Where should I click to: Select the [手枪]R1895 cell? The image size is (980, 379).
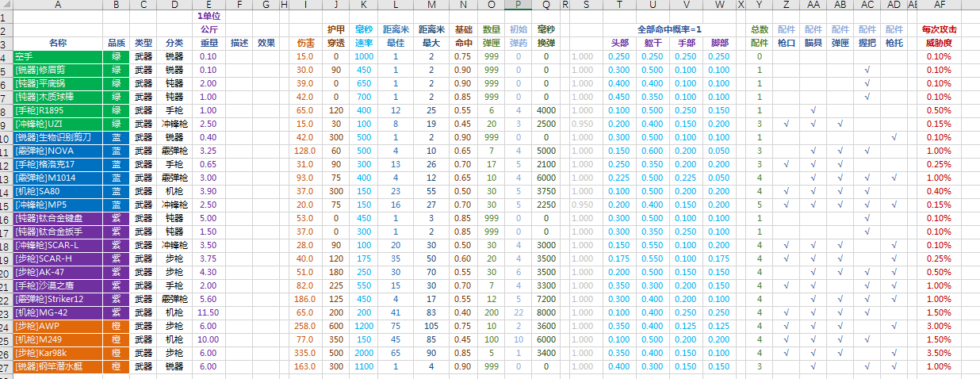tap(58, 110)
